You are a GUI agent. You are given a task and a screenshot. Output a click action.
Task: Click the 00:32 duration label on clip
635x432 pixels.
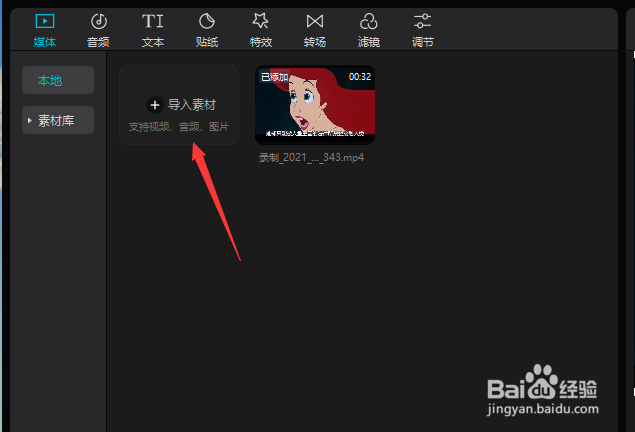point(360,77)
